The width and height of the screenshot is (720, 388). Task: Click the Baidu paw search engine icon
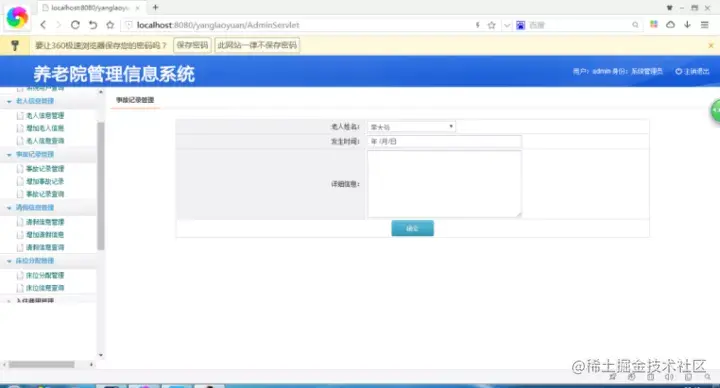[x=520, y=25]
